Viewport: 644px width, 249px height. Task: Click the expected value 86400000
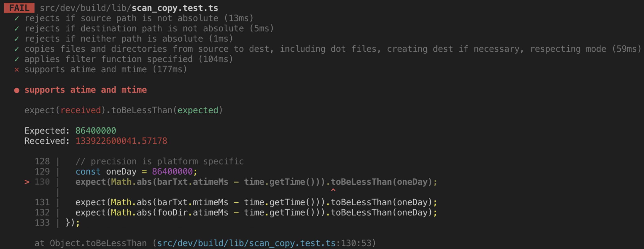(x=96, y=131)
